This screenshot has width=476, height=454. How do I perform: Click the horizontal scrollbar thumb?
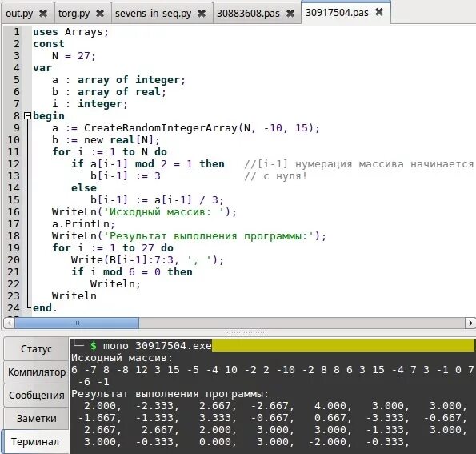click(x=77, y=323)
